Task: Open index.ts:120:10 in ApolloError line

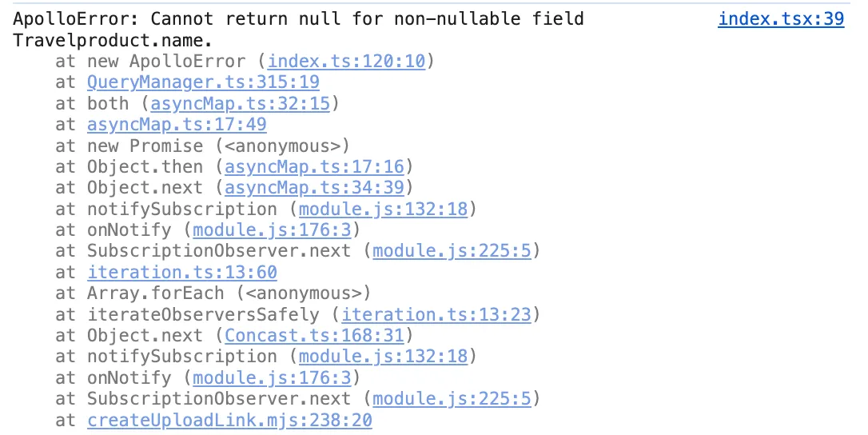Action: tap(347, 61)
